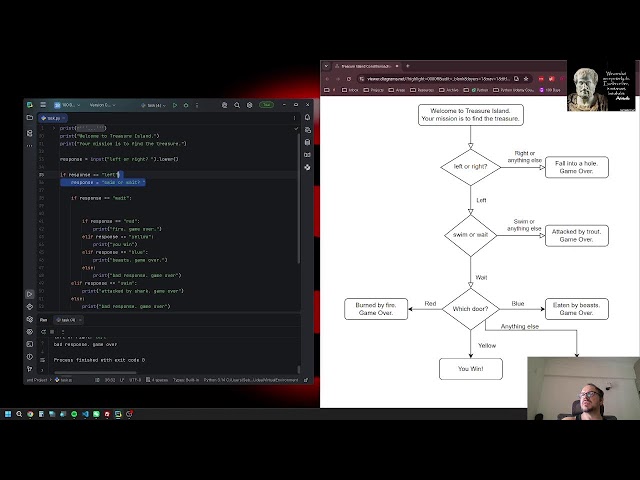
Task: Open the Projects bookmark folder
Action: (x=373, y=90)
